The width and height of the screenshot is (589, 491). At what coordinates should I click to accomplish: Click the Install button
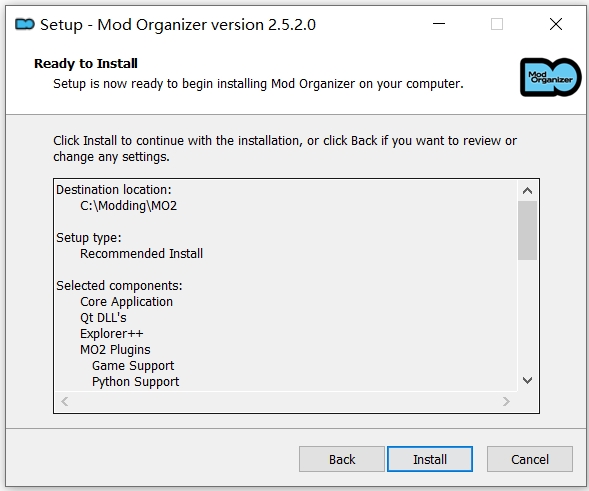[430, 459]
